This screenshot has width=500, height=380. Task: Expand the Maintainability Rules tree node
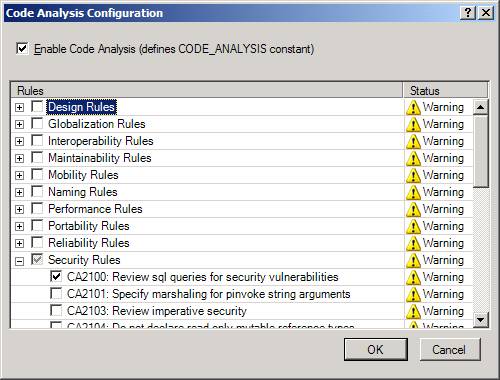pyautogui.click(x=20, y=158)
